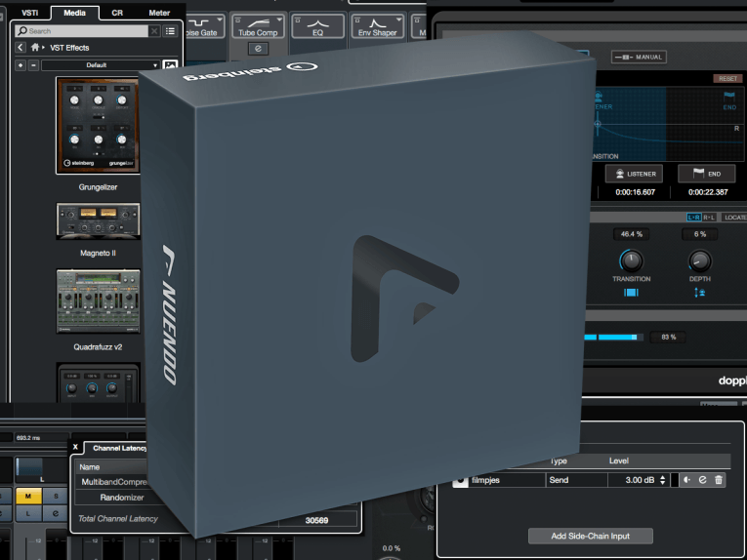This screenshot has width=747, height=560.
Task: Open the Default collection dropdown
Action: click(100, 65)
